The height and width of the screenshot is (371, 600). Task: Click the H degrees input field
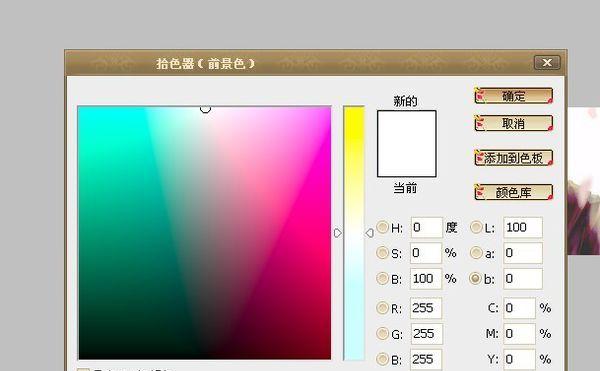(426, 228)
